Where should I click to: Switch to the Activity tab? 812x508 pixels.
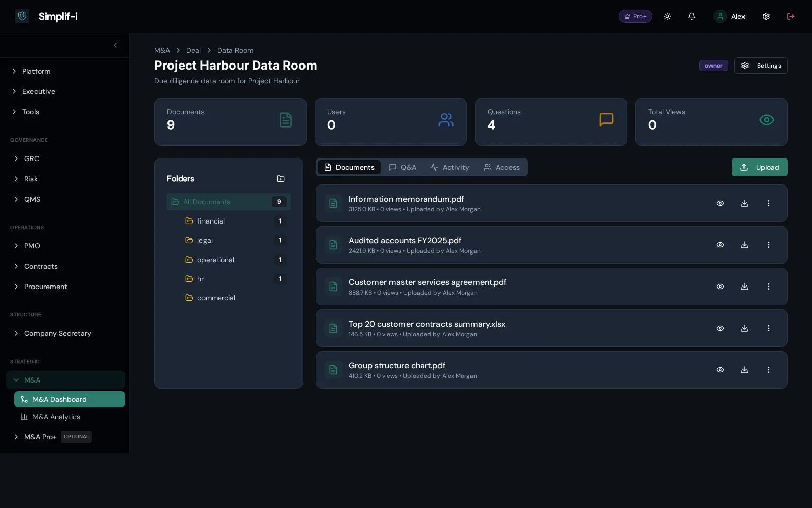pos(450,167)
